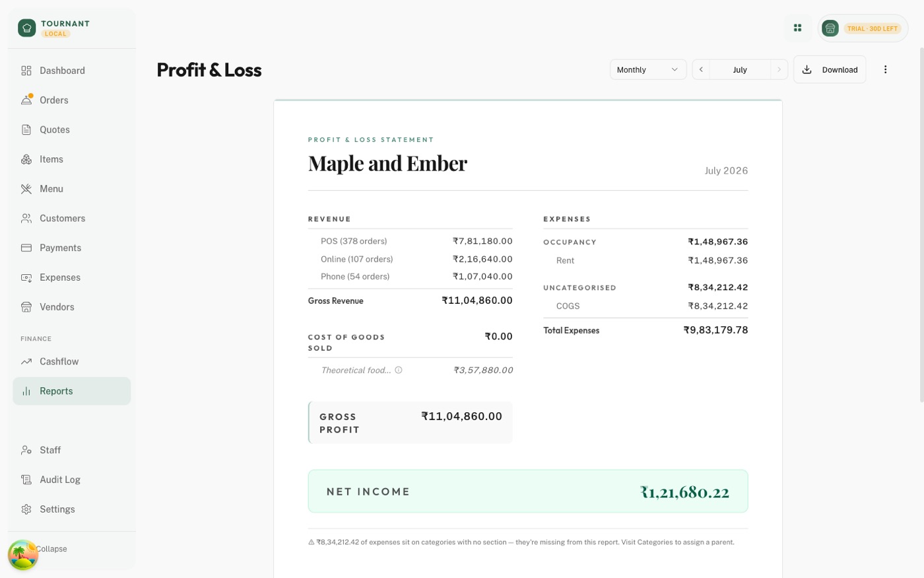The height and width of the screenshot is (578, 924).
Task: Open the Expenses icon in sidebar
Action: pyautogui.click(x=26, y=277)
